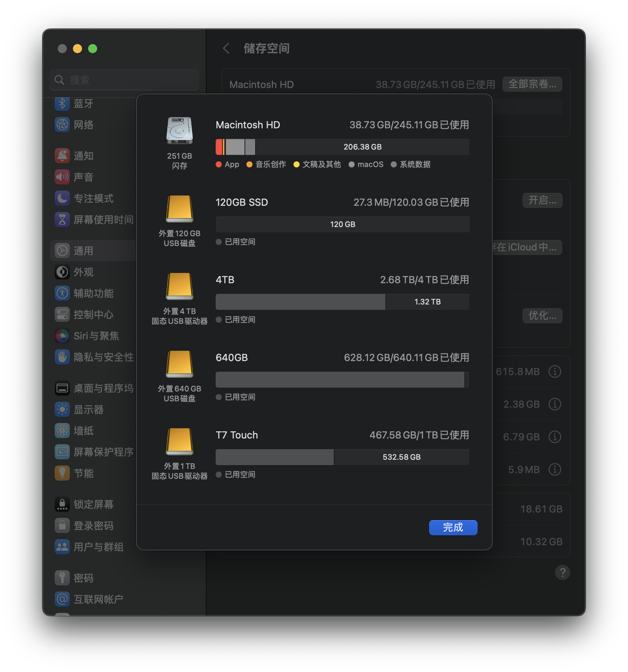Expand the info icon next to 615.8 MB
This screenshot has width=628, height=672.
[x=555, y=372]
